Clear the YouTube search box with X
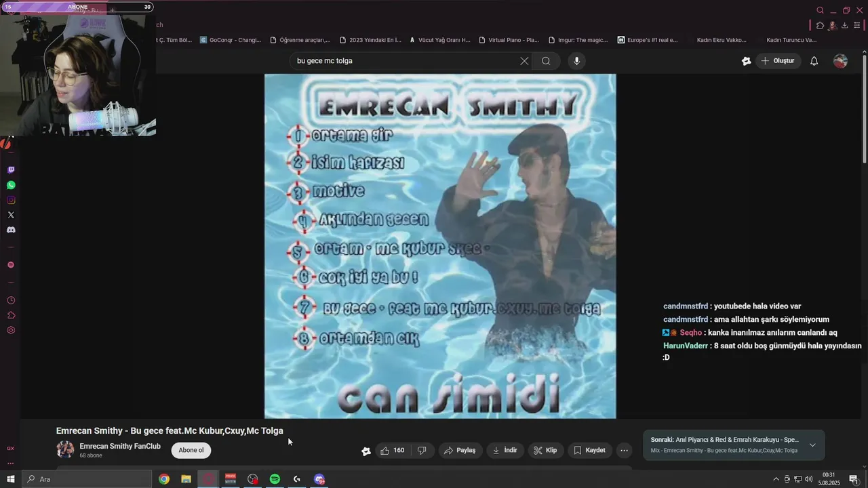Screen dimensions: 868x488 [524, 61]
